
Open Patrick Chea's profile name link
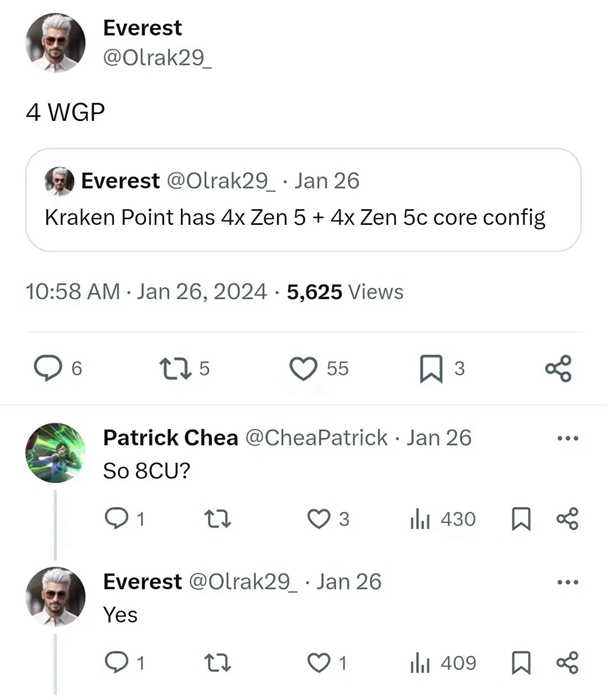(170, 438)
